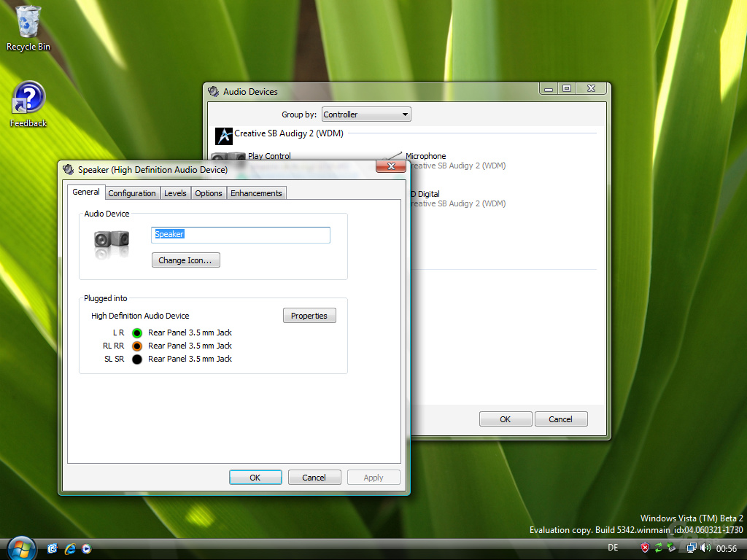Switch to the Enhancements tab

coord(256,193)
